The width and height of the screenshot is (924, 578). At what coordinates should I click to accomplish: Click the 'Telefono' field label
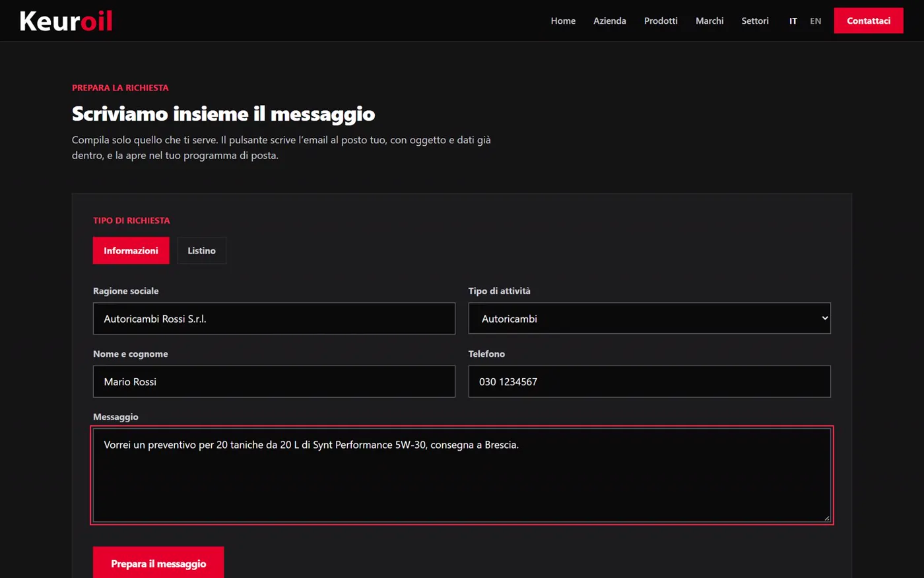pyautogui.click(x=486, y=354)
